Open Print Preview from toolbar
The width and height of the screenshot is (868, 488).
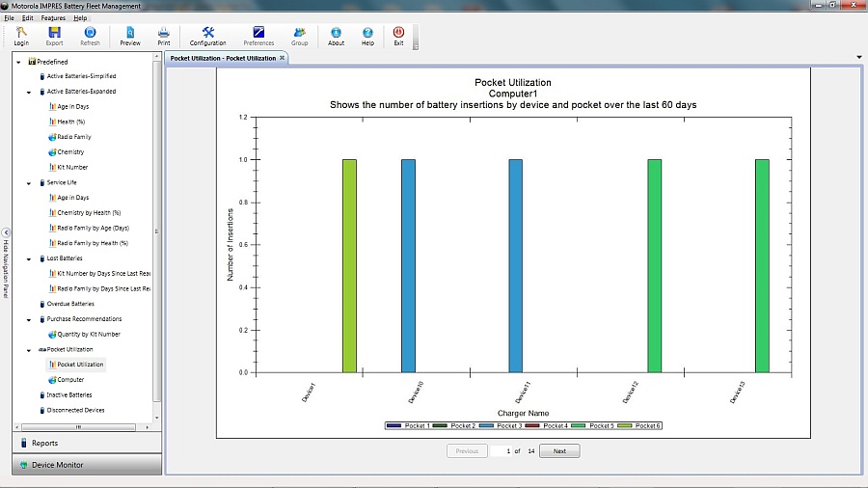130,37
